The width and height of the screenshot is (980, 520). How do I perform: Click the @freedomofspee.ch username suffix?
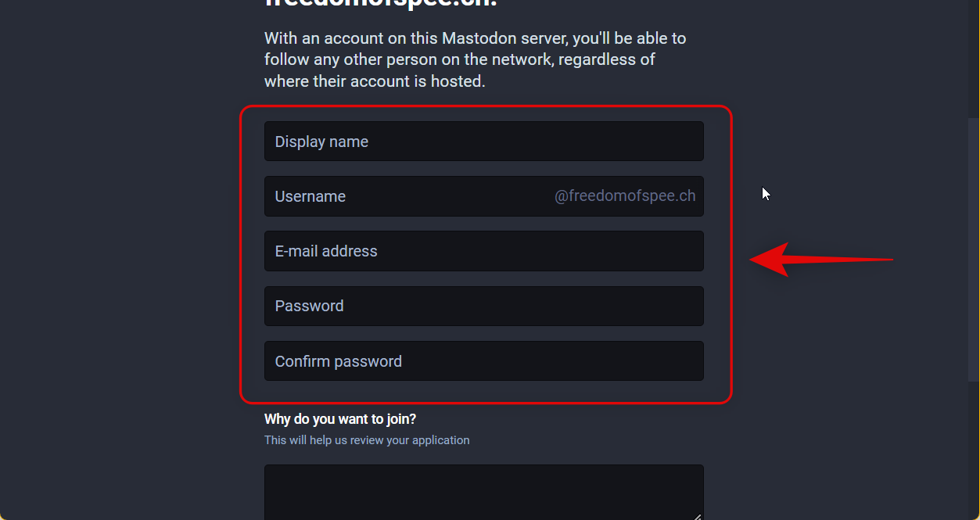click(625, 196)
